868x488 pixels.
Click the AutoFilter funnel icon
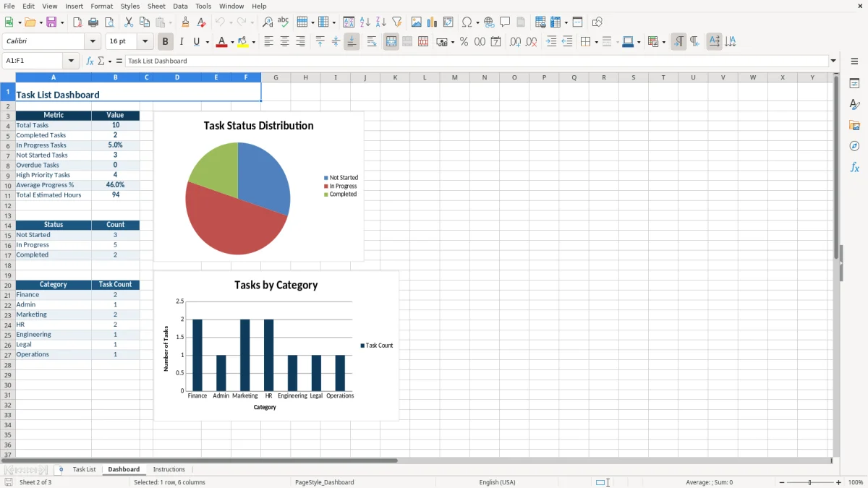pos(396,22)
